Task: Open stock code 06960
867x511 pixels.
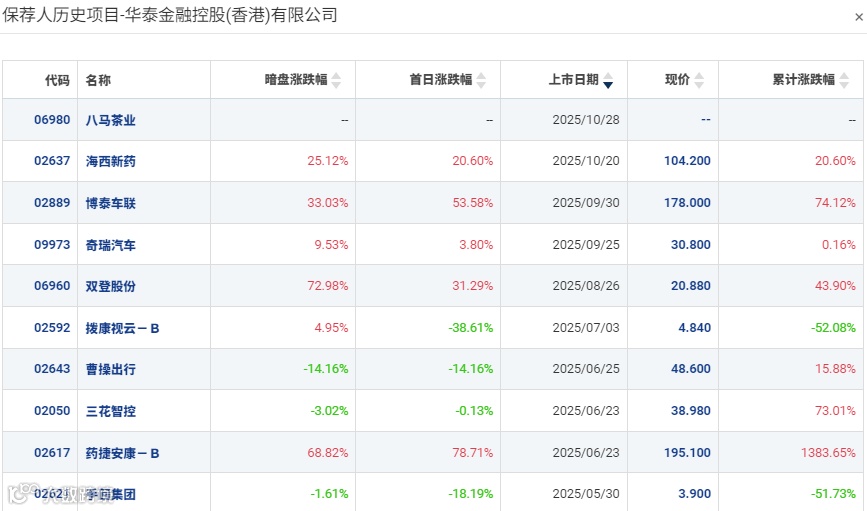Action: coord(52,286)
